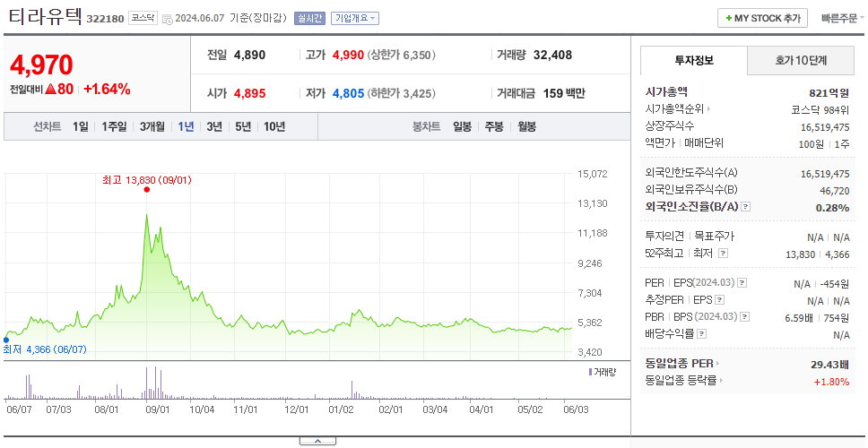Screen dimensions: 868x448
Task: Click the 최저 4,366 blue marker dot
Action: [x=6, y=340]
